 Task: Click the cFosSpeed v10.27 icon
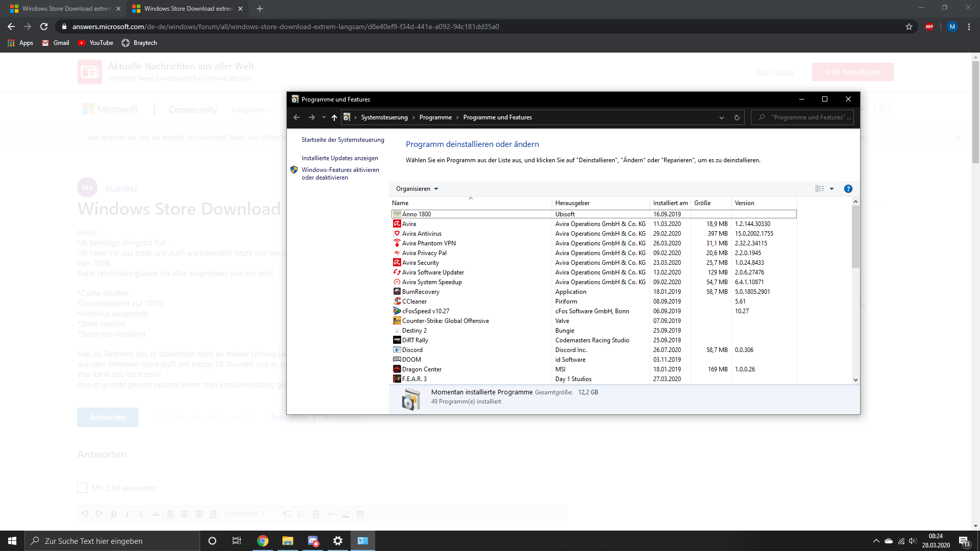click(x=397, y=311)
